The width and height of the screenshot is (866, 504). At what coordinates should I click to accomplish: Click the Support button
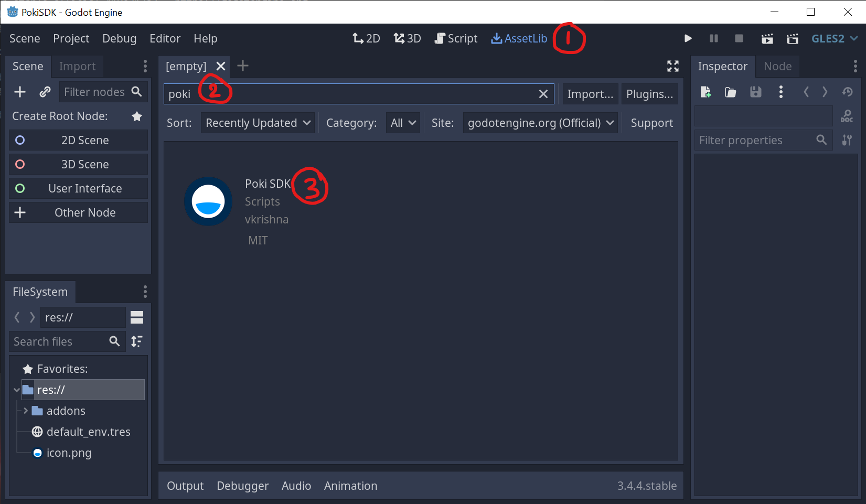[651, 123]
